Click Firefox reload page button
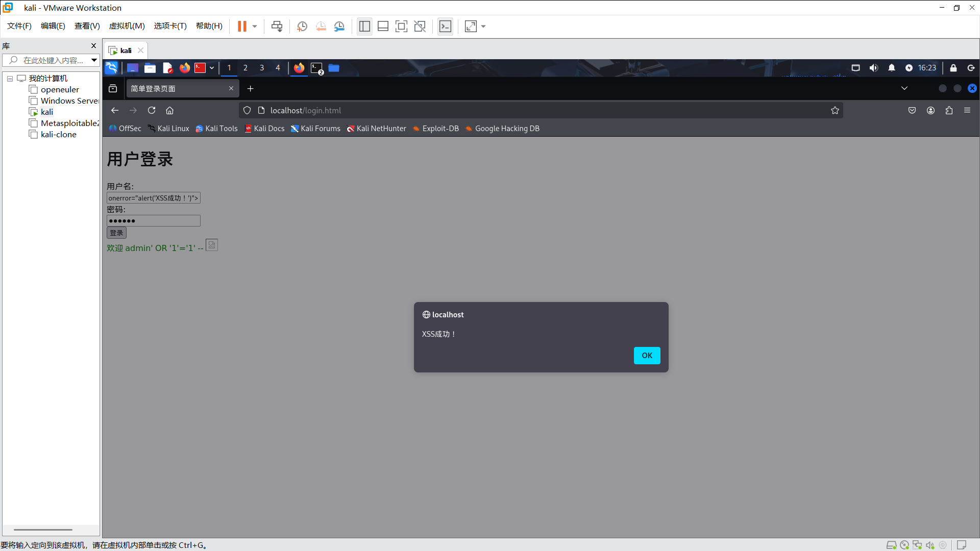Image resolution: width=980 pixels, height=551 pixels. pyautogui.click(x=152, y=110)
